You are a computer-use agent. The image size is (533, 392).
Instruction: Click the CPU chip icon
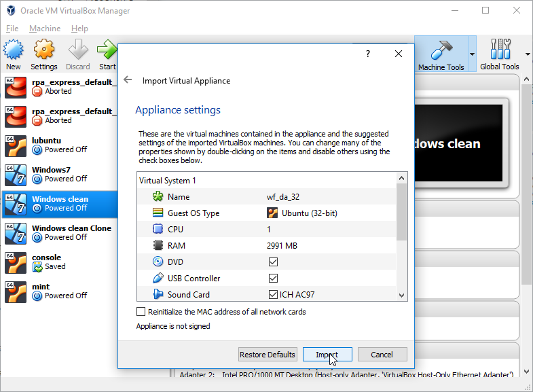[158, 229]
